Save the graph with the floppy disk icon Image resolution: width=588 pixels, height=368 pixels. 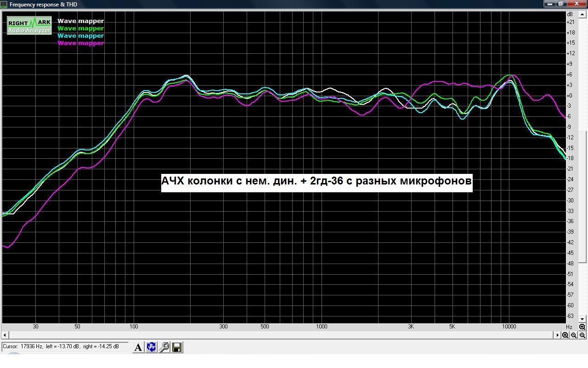(177, 347)
